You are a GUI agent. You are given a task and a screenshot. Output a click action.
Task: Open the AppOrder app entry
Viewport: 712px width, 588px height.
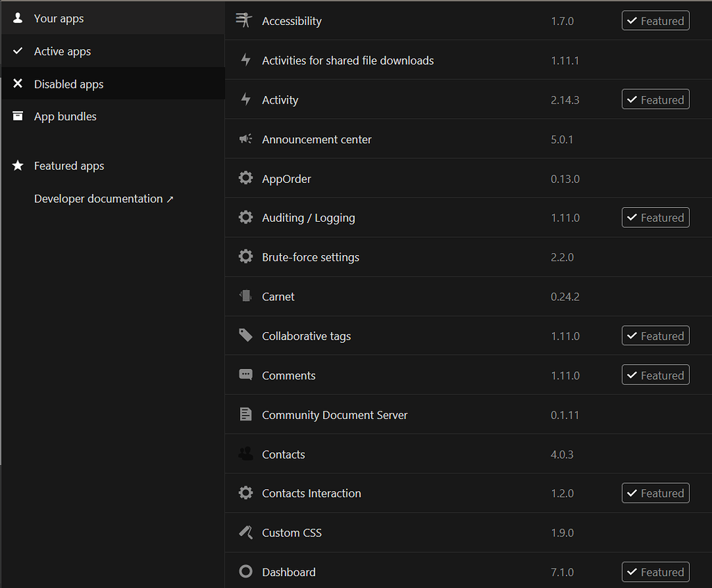(286, 179)
